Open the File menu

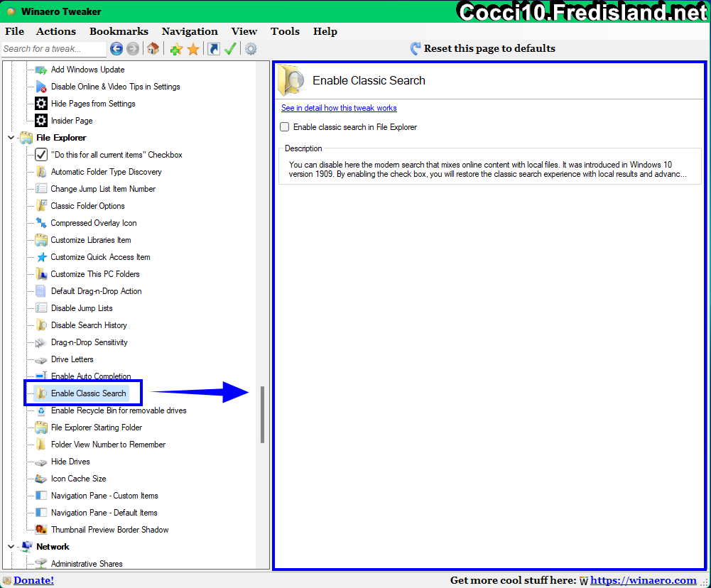point(14,31)
